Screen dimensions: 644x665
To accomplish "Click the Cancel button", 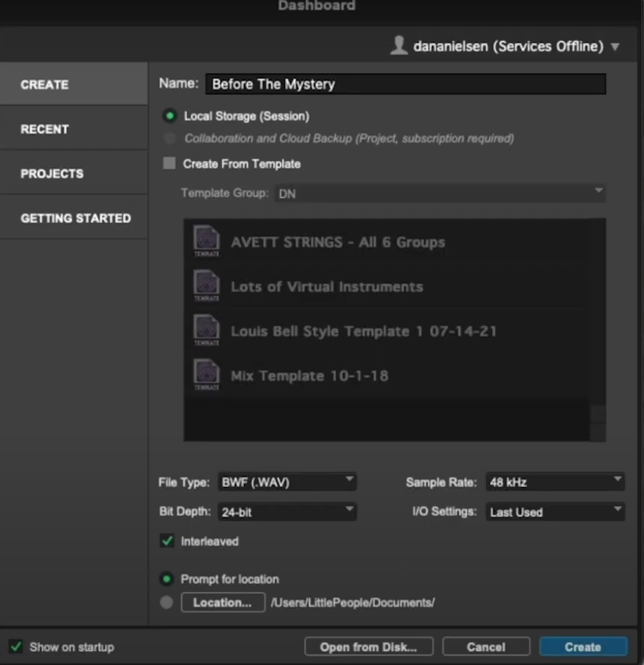I will (486, 647).
